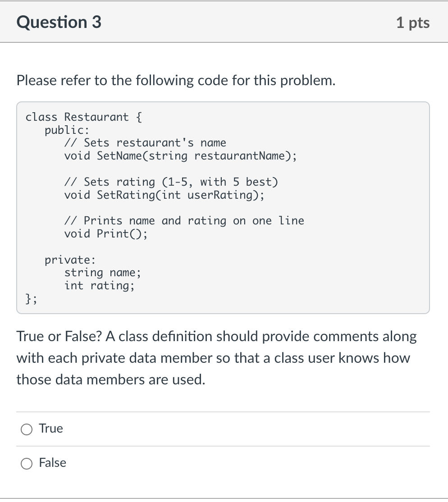Select the int rating member line
The width and height of the screenshot is (448, 502).
98,285
